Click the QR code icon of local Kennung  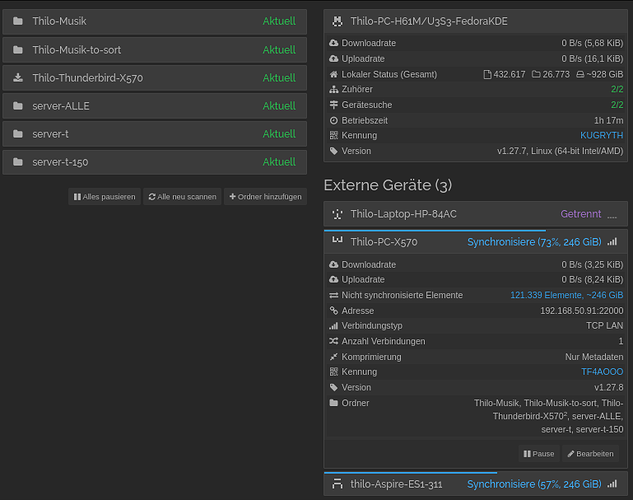(333, 135)
